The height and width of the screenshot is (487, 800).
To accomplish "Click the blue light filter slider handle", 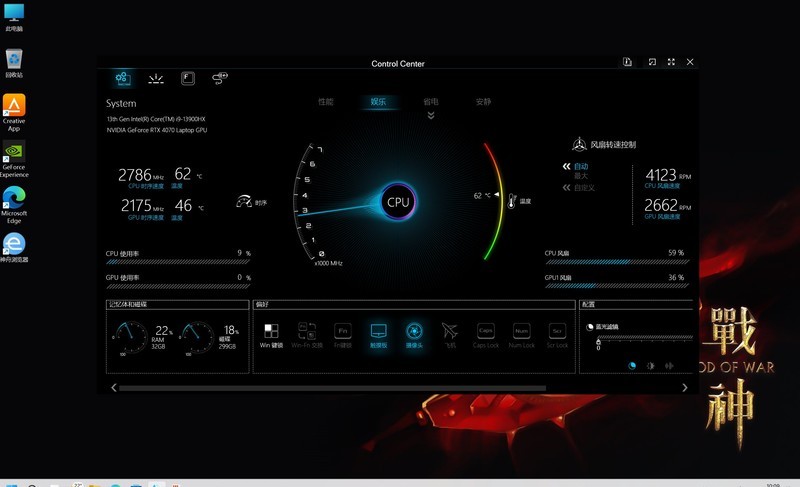I will [x=598, y=340].
